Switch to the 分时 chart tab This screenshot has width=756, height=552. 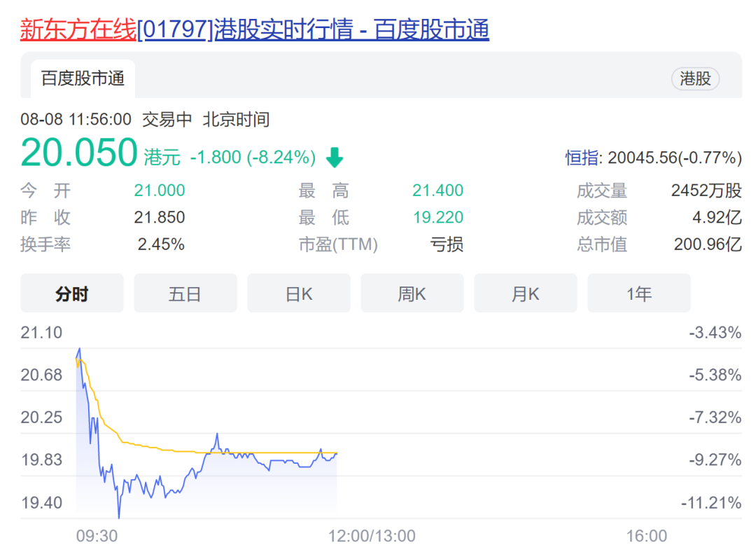[71, 293]
